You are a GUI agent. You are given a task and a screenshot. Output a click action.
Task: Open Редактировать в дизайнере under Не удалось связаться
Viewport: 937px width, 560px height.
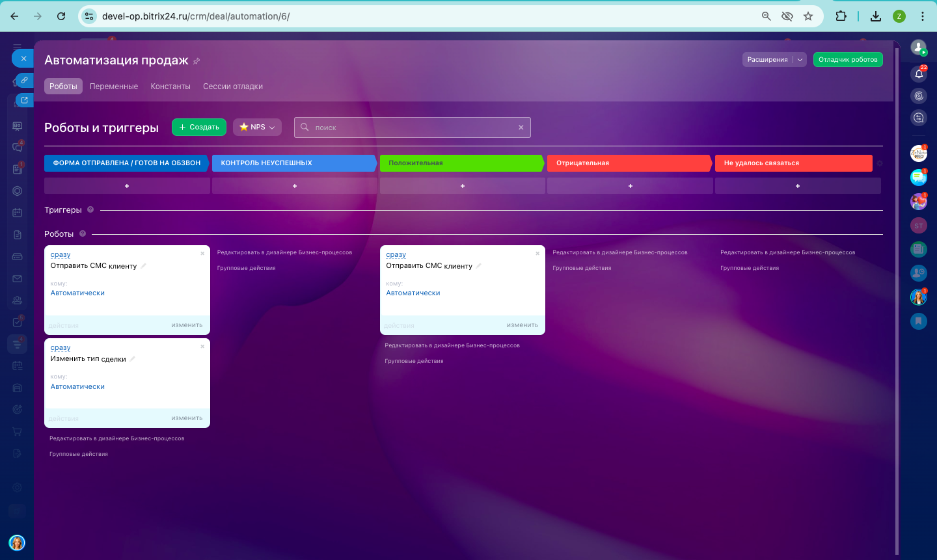coord(788,252)
